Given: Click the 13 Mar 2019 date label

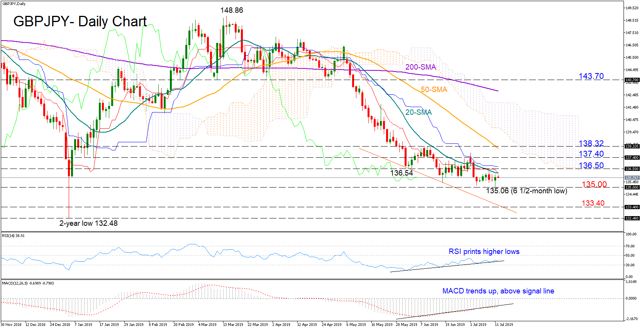Looking at the screenshot, I should [233, 324].
